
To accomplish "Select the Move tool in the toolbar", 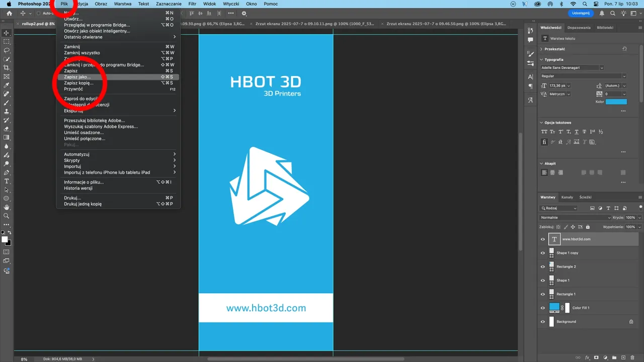I will (7, 33).
